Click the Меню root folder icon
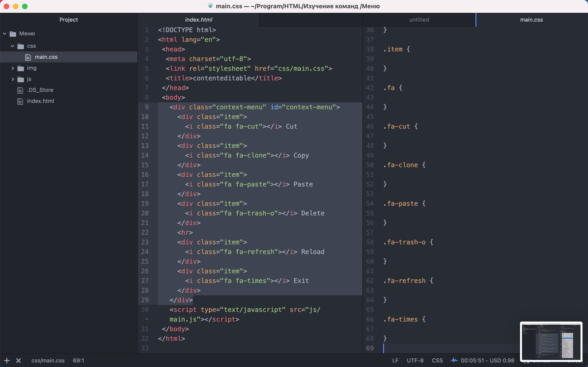The width and height of the screenshot is (588, 367). point(13,34)
